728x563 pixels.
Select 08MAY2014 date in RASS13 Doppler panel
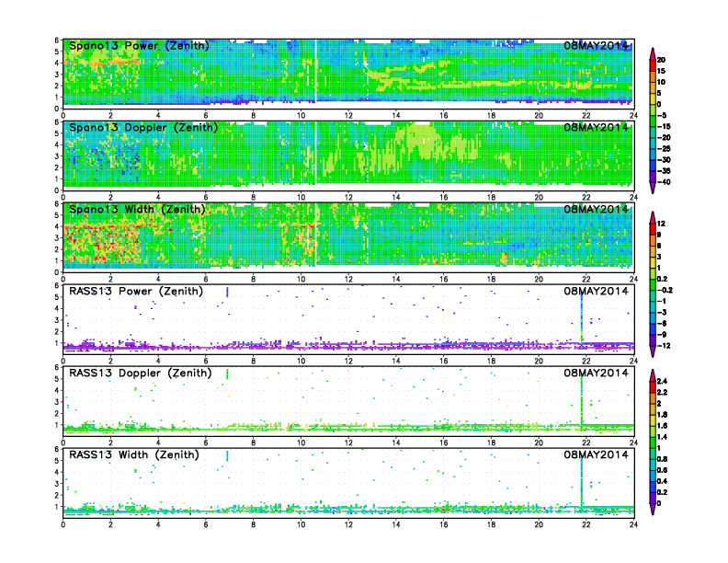(596, 373)
